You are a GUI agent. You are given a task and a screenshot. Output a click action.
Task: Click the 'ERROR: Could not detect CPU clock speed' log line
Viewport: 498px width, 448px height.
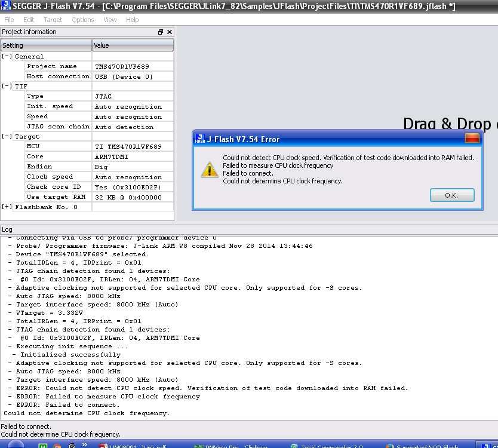[208, 388]
